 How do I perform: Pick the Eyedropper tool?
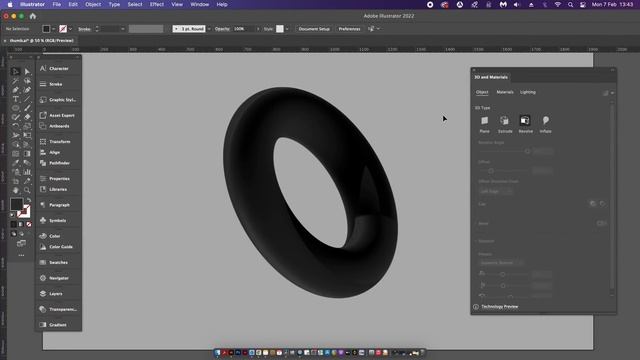point(16,162)
